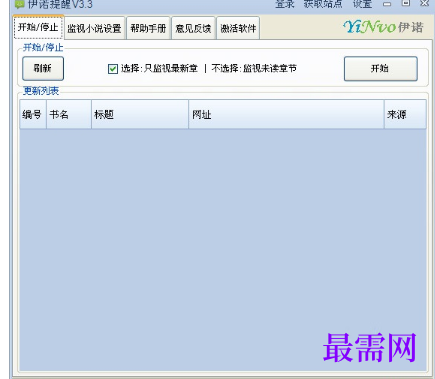
Task: Close the 伊诺提醒 window
Action: pyautogui.click(x=424, y=3)
